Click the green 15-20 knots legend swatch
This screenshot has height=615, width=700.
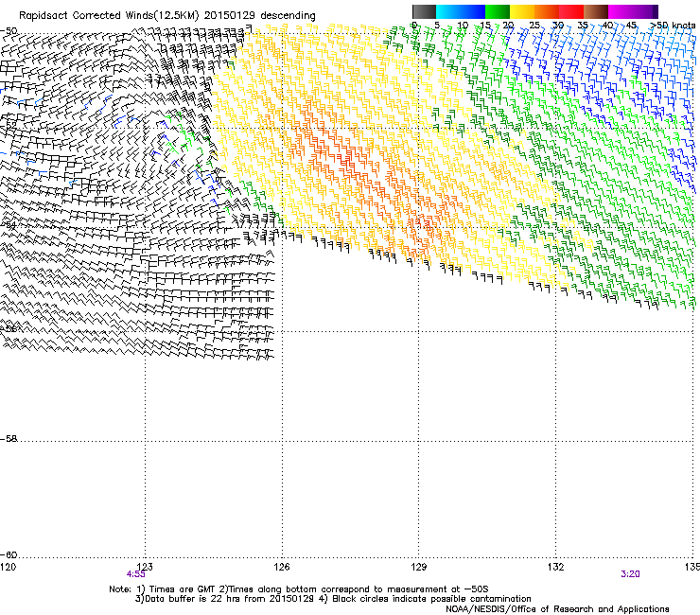click(498, 11)
